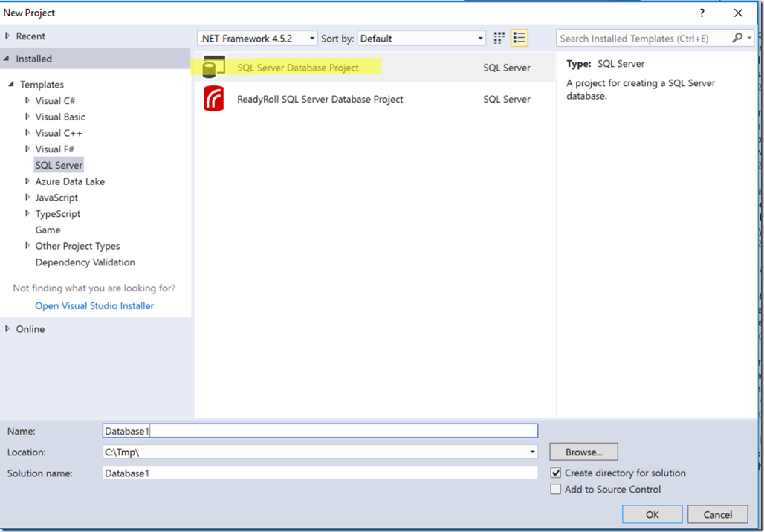Image resolution: width=764 pixels, height=532 pixels.
Task: Click the Installed header label
Action: coord(33,59)
